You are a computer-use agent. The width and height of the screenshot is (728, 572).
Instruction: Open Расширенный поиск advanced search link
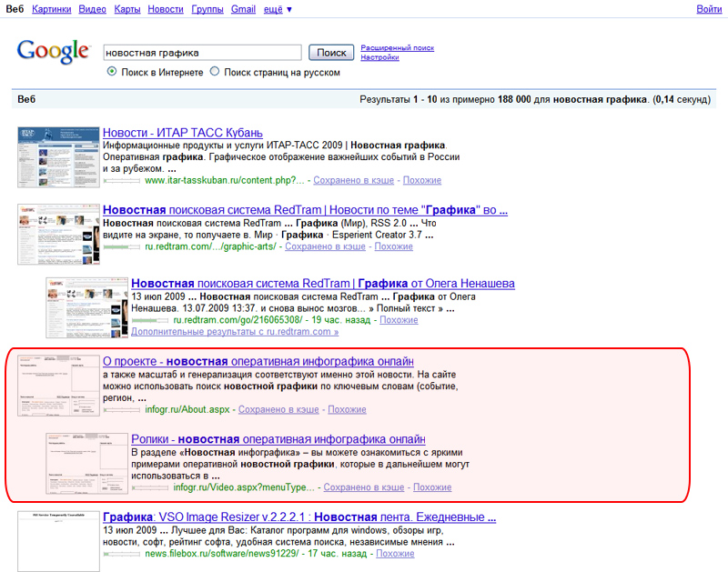click(397, 47)
